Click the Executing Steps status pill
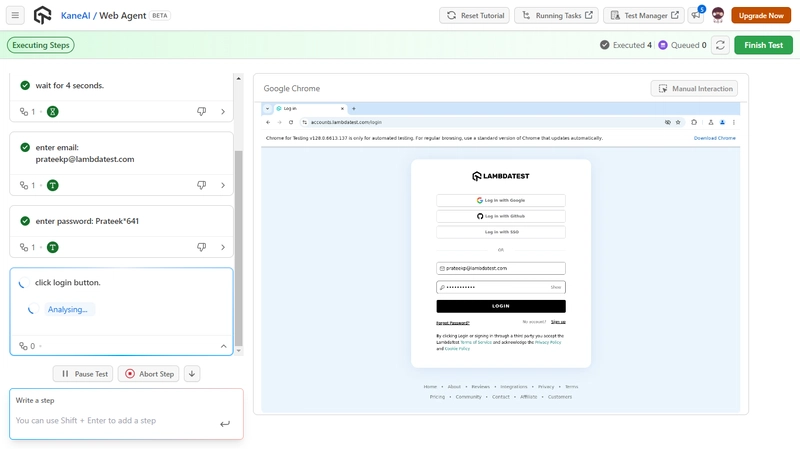The image size is (800, 449). 41,45
